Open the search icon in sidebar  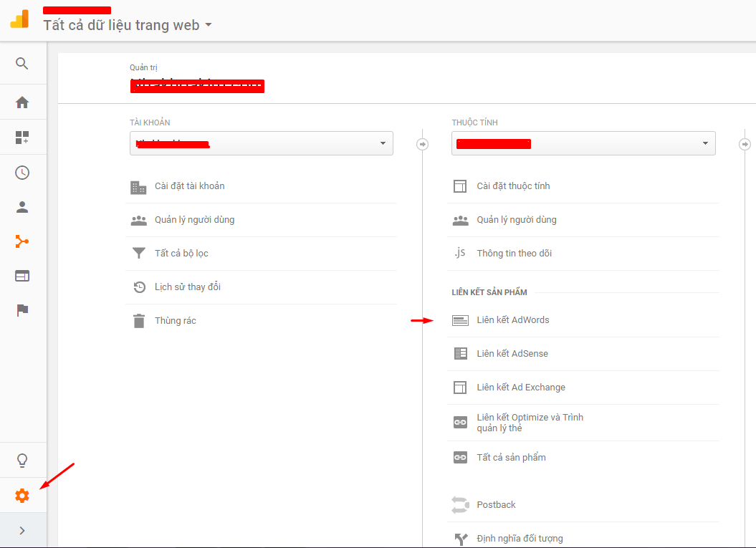[x=22, y=64]
